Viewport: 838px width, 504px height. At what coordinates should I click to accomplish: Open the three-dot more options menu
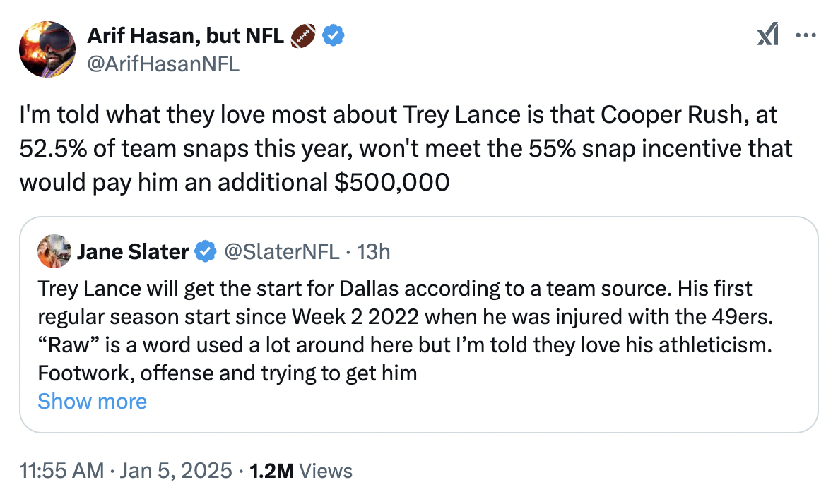click(x=805, y=35)
